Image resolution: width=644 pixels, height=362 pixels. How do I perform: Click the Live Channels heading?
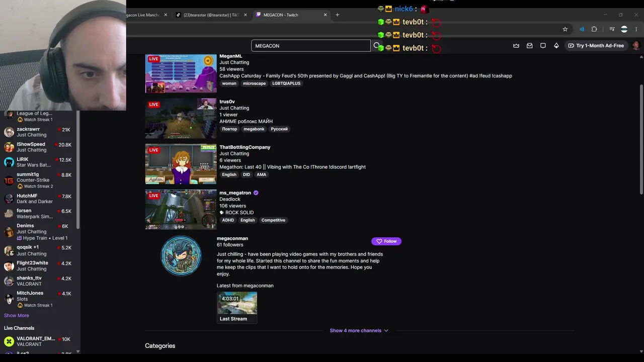coord(19,328)
